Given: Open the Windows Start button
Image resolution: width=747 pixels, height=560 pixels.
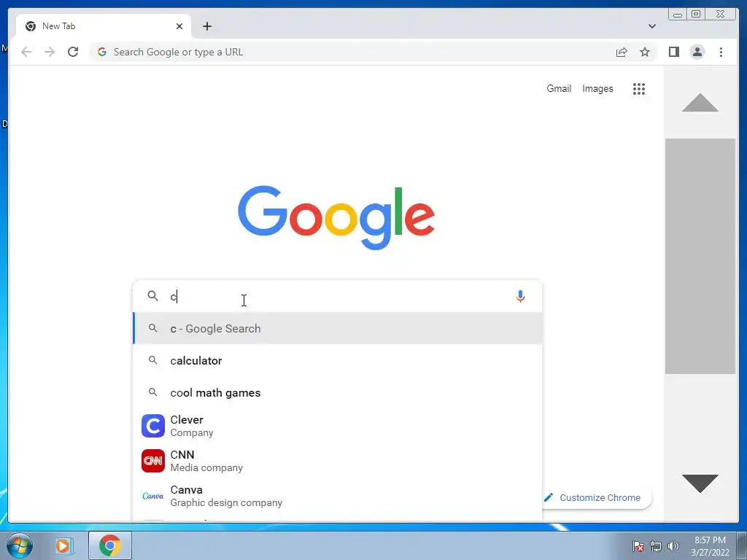Looking at the screenshot, I should pyautogui.click(x=20, y=545).
